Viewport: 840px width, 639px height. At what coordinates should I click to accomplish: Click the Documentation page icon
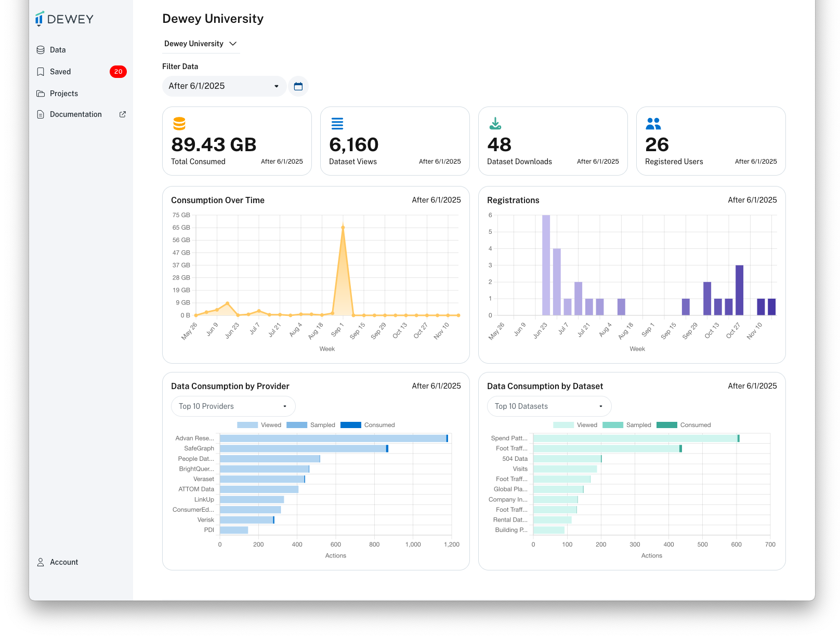(41, 114)
